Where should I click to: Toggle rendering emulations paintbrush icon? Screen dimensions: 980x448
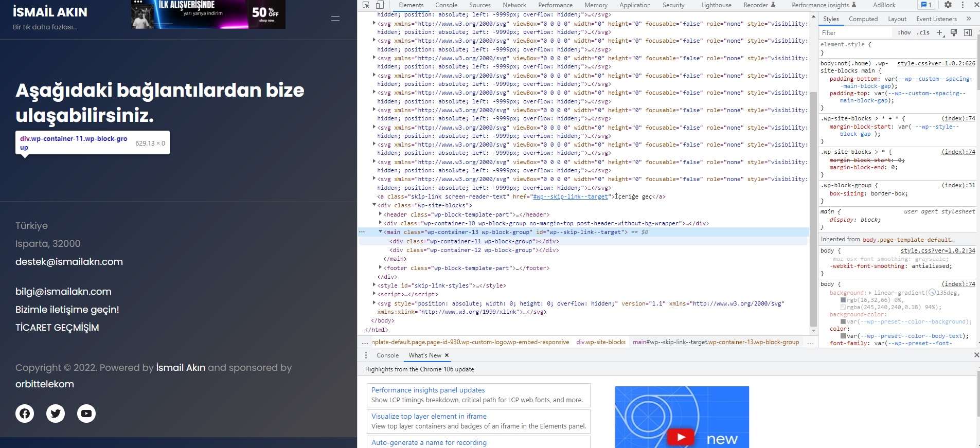(x=954, y=32)
